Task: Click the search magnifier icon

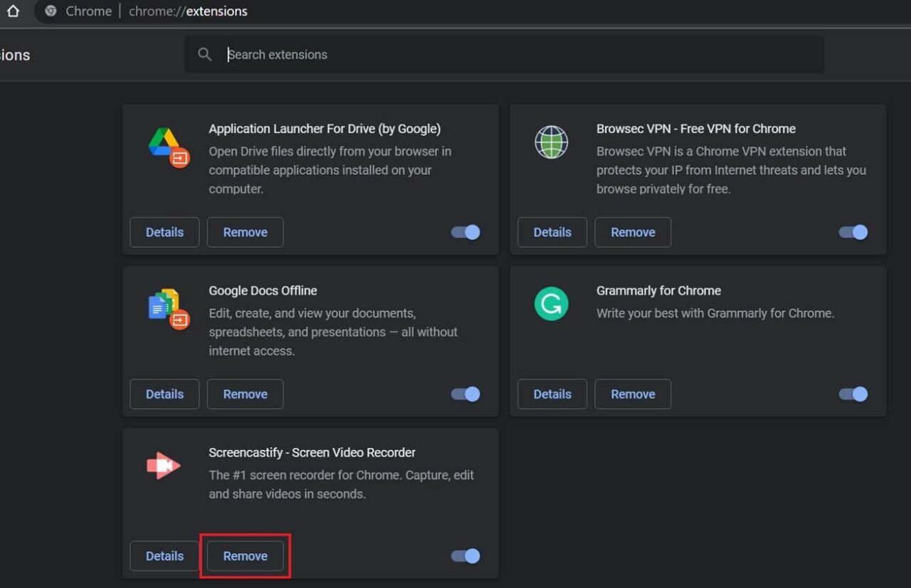Action: tap(204, 54)
